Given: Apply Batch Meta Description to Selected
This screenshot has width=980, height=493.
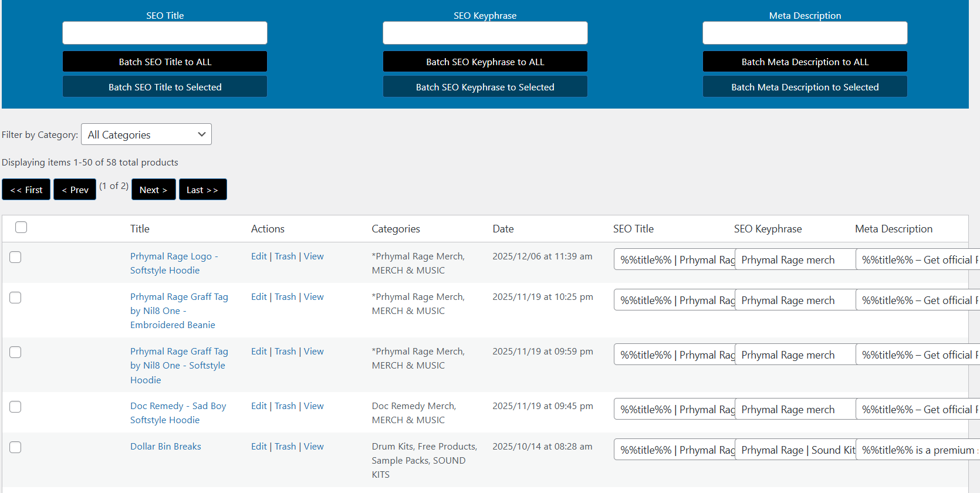Looking at the screenshot, I should pyautogui.click(x=805, y=87).
